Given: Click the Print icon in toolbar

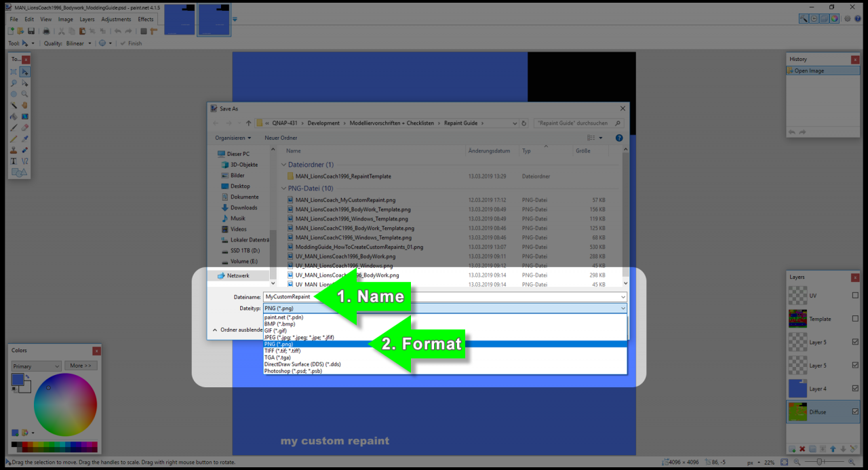Looking at the screenshot, I should click(46, 31).
